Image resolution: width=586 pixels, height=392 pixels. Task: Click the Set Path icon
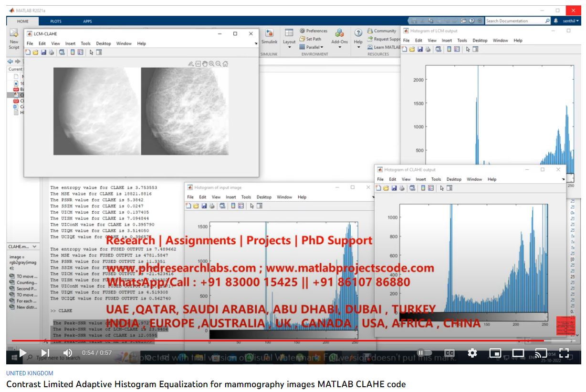coord(303,39)
